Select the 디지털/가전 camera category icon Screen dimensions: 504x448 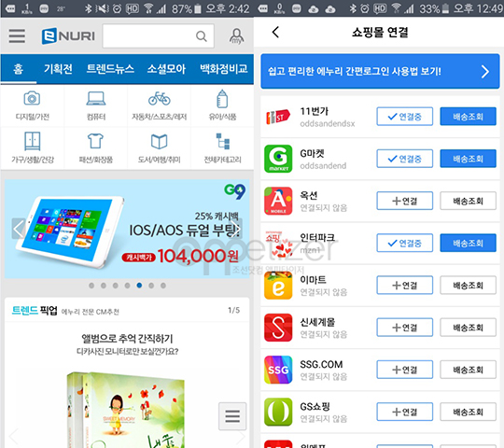click(x=32, y=99)
